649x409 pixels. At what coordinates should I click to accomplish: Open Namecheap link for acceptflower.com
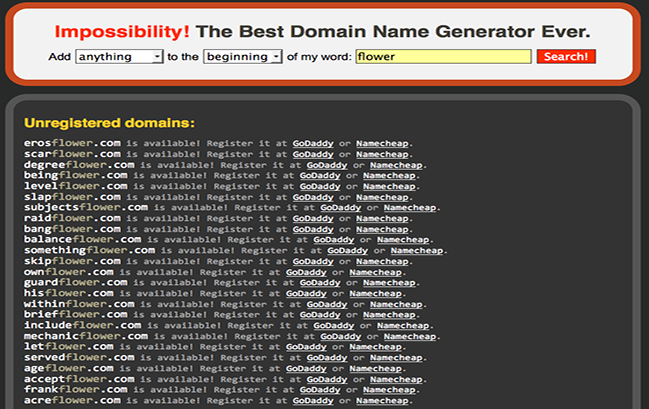pyautogui.click(x=397, y=379)
